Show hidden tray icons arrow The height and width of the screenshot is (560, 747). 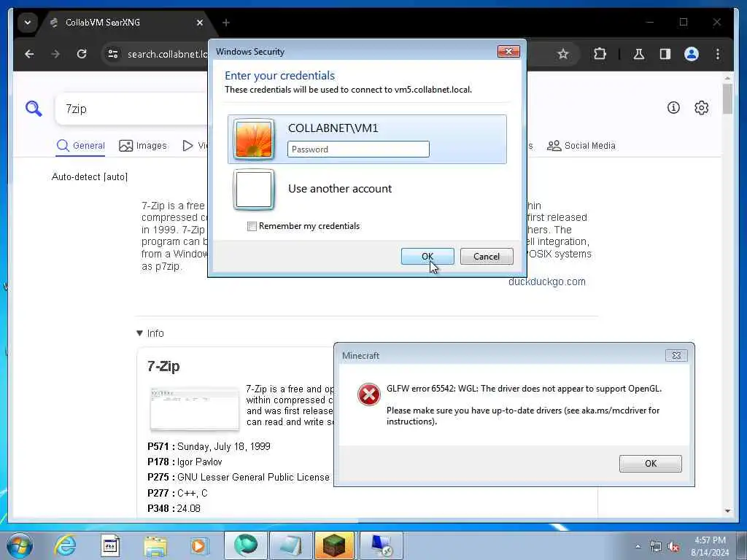[638, 547]
